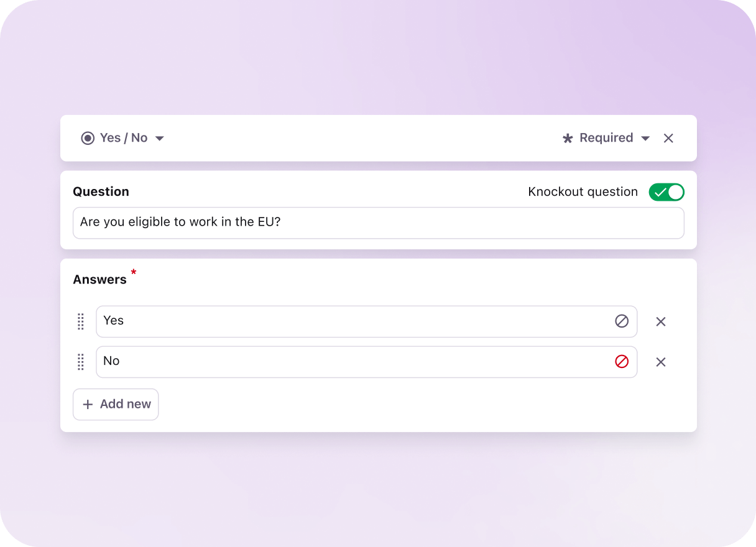Remove the No answer with its X button
Viewport: 756px width, 547px height.
(x=660, y=361)
